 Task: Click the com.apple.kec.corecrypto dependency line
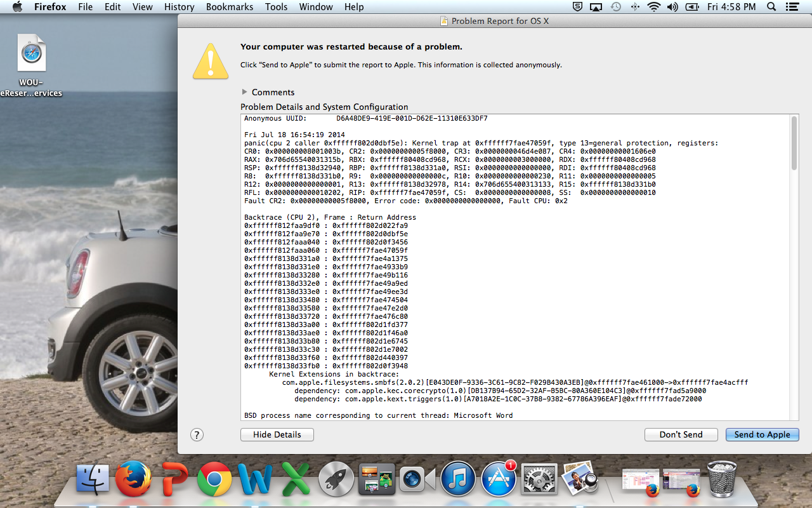click(500, 391)
